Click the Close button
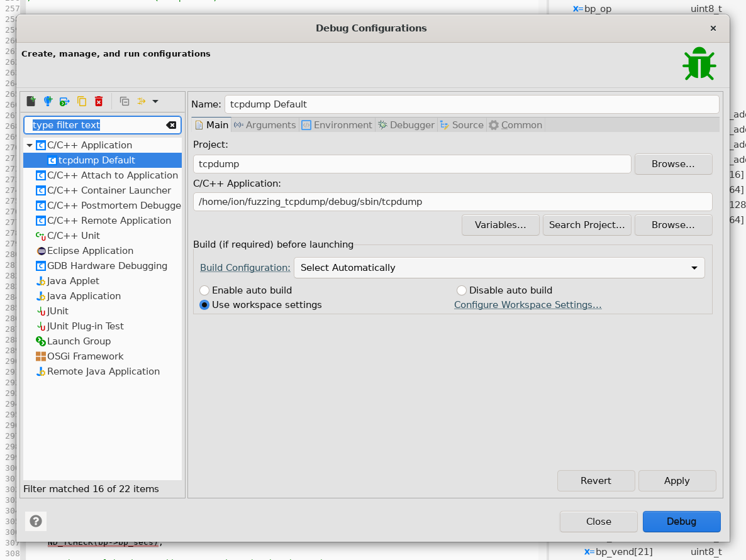746x560 pixels. [x=599, y=522]
